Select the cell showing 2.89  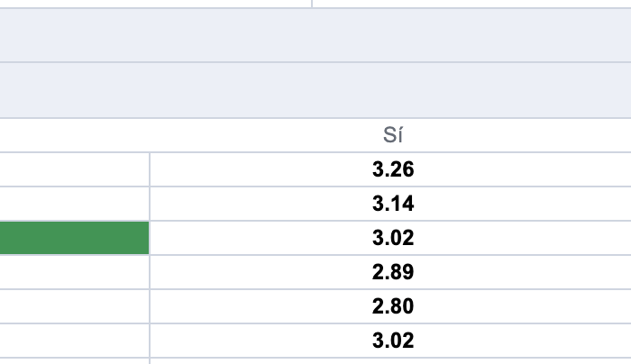pos(392,272)
